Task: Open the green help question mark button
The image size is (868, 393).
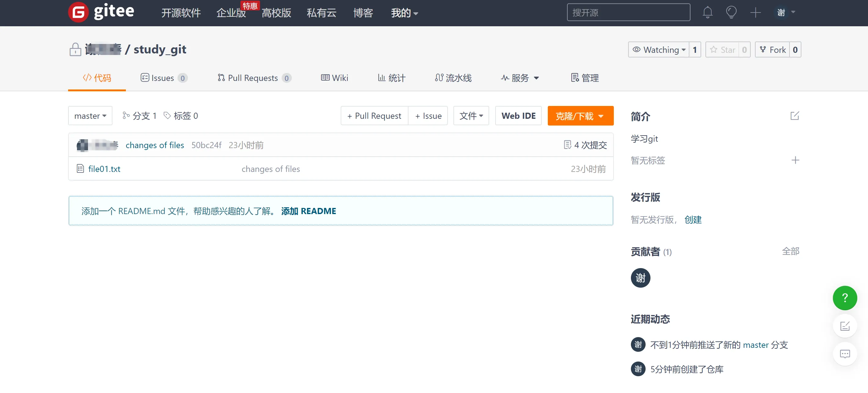Action: pyautogui.click(x=845, y=298)
